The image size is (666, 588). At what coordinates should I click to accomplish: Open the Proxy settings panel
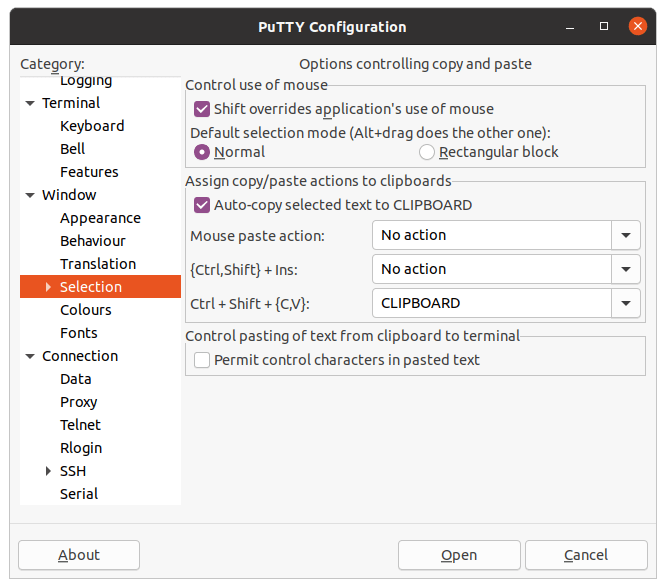79,402
